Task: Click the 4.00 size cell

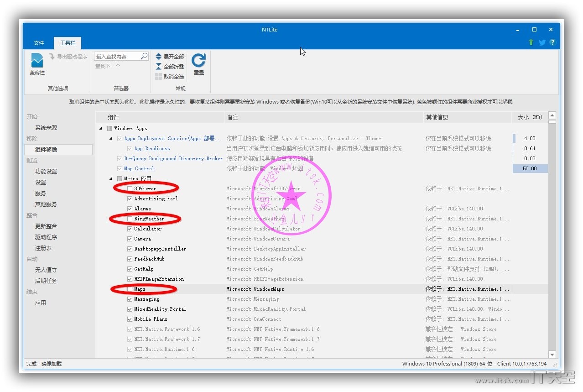Action: click(530, 138)
